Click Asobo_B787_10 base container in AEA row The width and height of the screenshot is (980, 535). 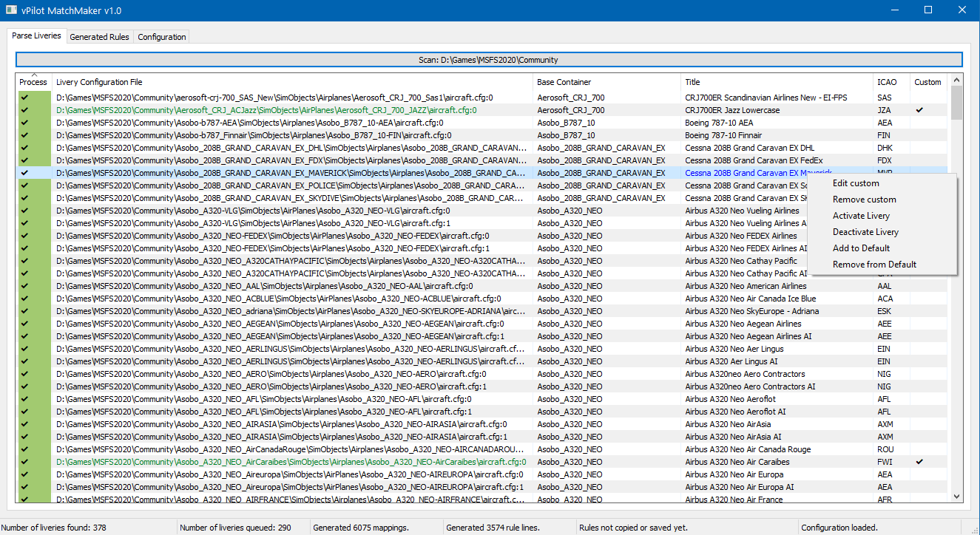566,123
